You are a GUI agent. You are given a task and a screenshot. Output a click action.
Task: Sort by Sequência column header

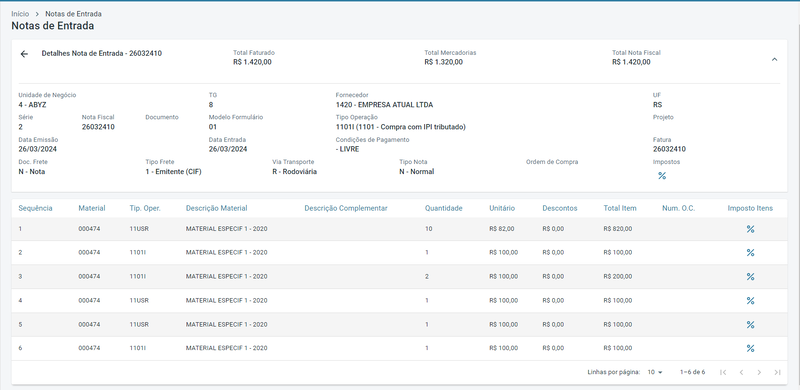coord(35,208)
